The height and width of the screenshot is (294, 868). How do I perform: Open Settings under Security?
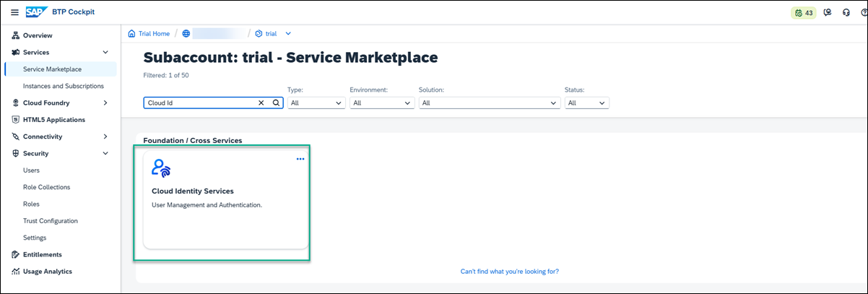coord(35,238)
